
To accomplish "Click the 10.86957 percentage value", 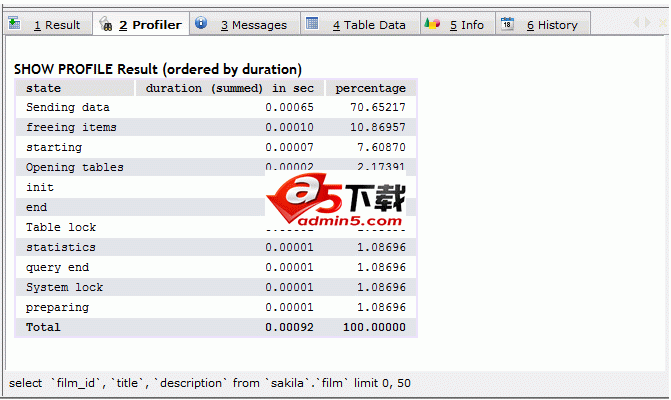I will coord(378,127).
